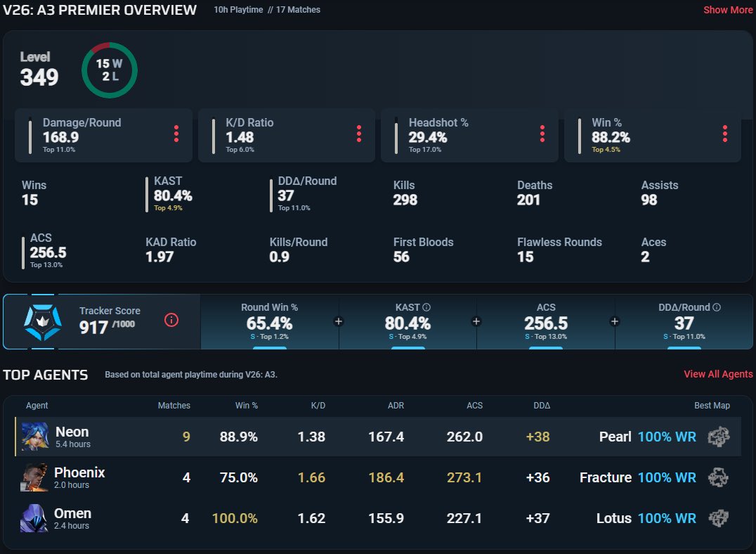Screen dimensions: 756x554
Task: Sort agents by ACS column header
Action: (474, 406)
